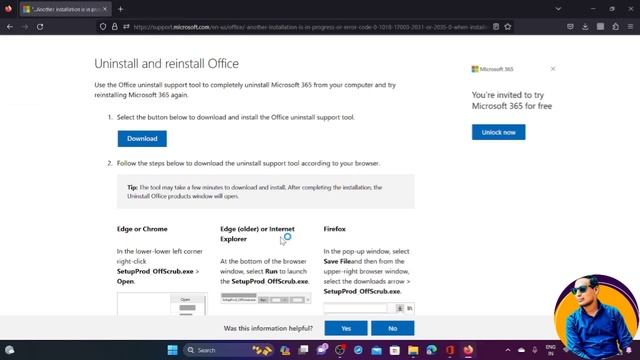The image size is (640, 360).
Task: Reload the current page
Action: (40, 27)
